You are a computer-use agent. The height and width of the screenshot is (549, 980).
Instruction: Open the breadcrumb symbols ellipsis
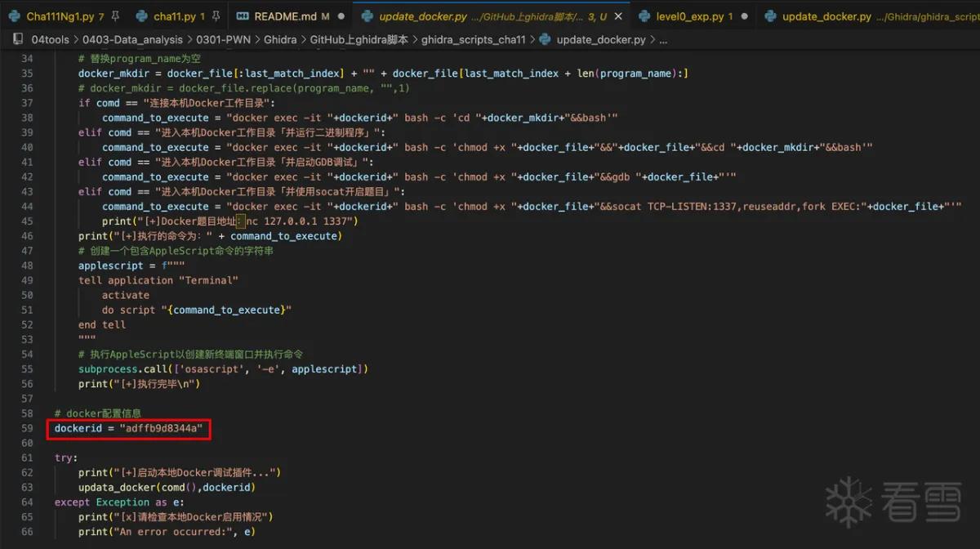(663, 39)
